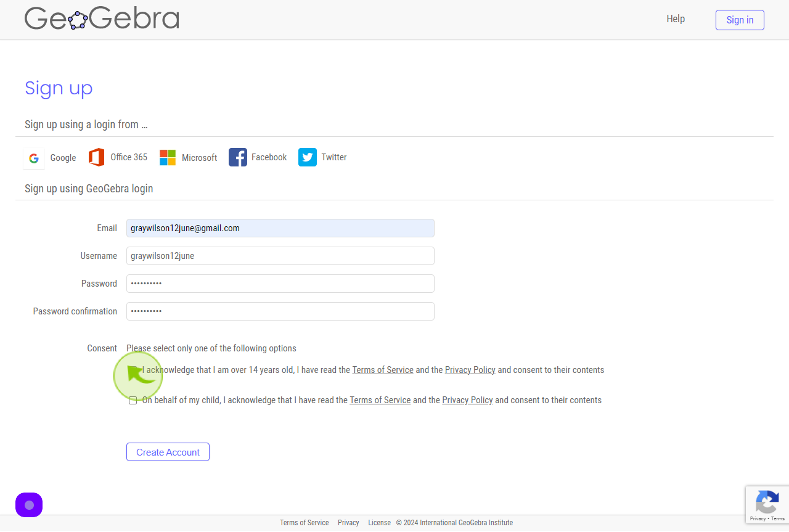789x532 pixels.
Task: Click the Facebook icon
Action: coord(238,157)
